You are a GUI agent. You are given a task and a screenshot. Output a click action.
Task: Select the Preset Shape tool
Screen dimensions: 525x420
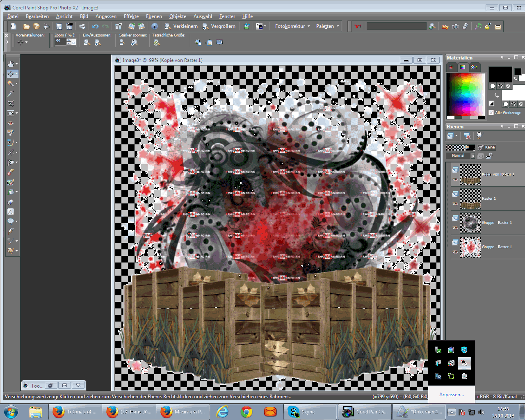point(11,221)
